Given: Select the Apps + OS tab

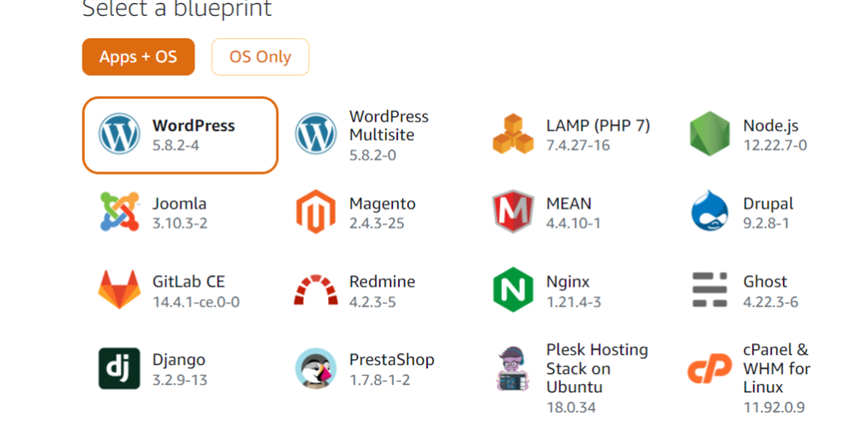Looking at the screenshot, I should coord(138,57).
